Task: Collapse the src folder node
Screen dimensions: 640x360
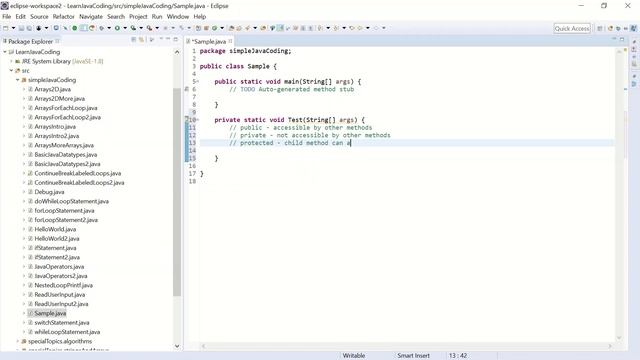Action: [11, 71]
